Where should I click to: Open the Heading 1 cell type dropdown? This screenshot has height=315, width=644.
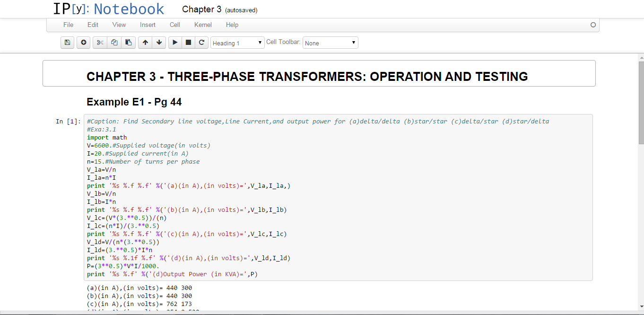pyautogui.click(x=237, y=43)
